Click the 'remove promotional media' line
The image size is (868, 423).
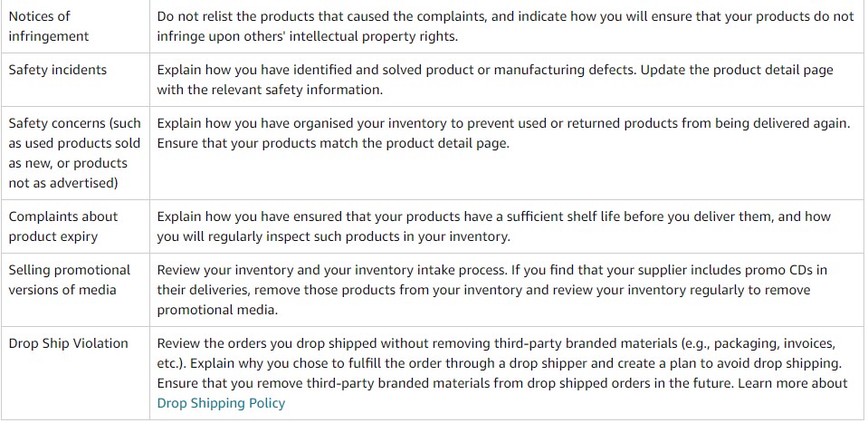coord(217,310)
